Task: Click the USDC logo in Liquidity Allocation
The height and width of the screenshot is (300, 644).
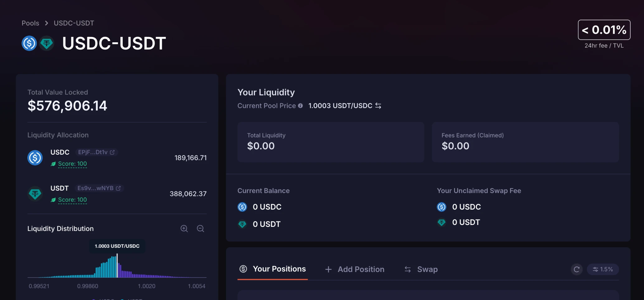Action: 35,158
